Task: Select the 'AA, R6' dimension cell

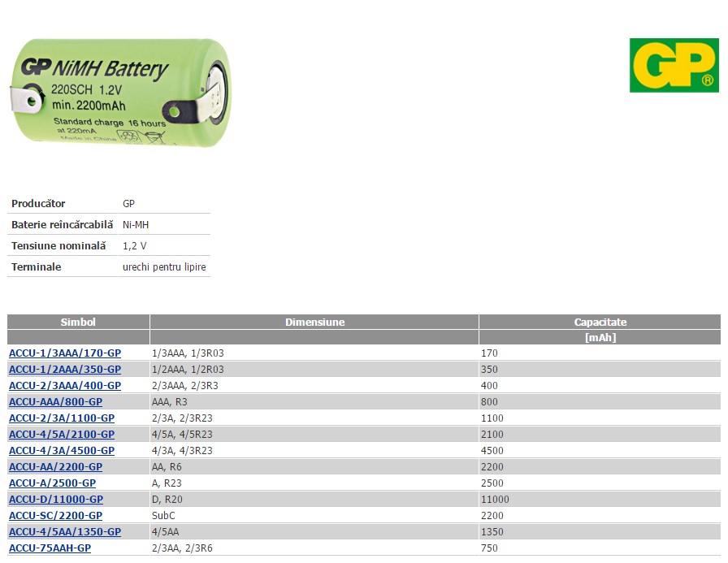Action: [x=314, y=467]
